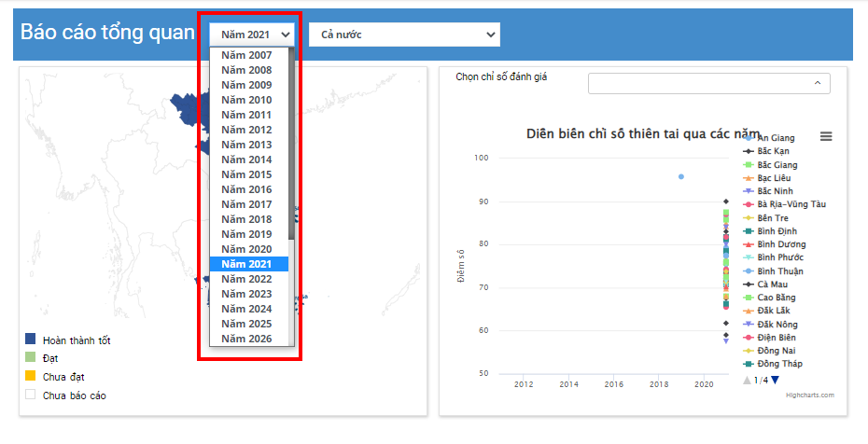Image resolution: width=868 pixels, height=444 pixels.
Task: Pick Năm 2007 option
Action: 247,55
